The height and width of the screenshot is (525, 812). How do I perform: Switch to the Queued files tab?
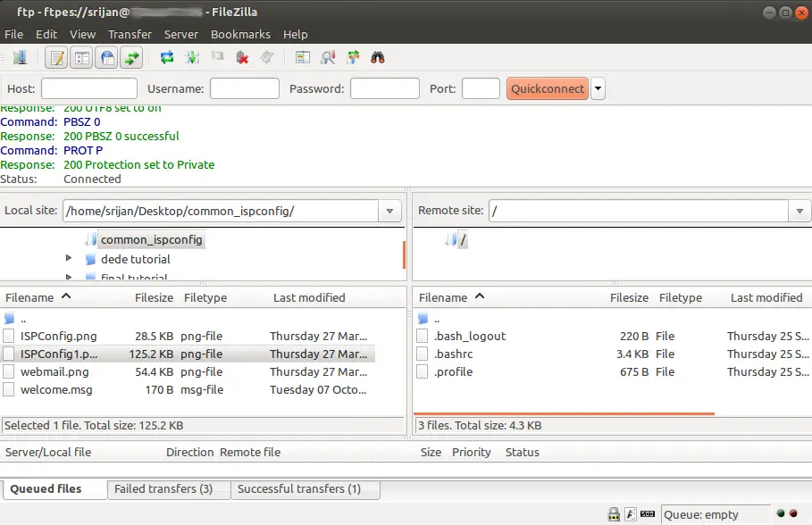coord(54,488)
